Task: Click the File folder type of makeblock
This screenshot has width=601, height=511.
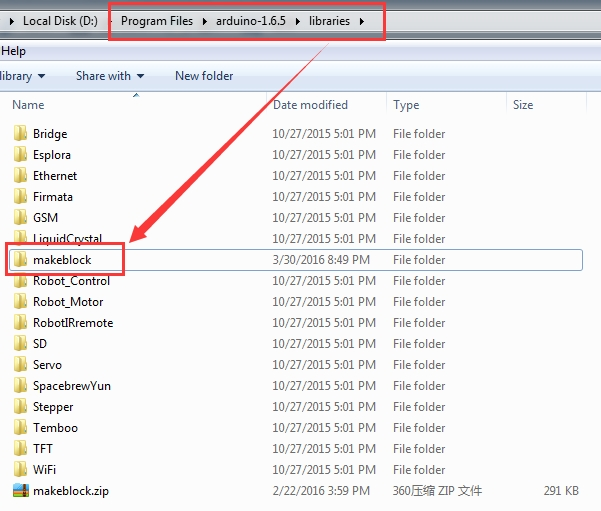Action: pos(419,260)
